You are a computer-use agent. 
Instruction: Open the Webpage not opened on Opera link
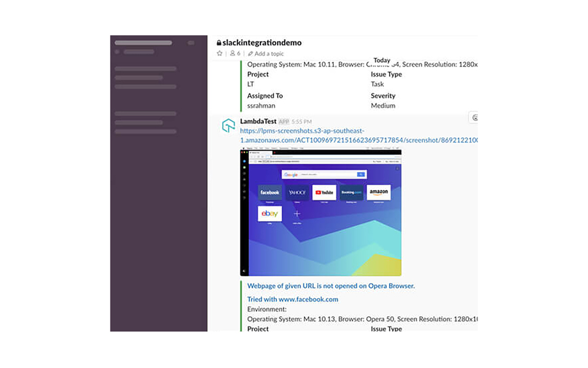point(330,286)
